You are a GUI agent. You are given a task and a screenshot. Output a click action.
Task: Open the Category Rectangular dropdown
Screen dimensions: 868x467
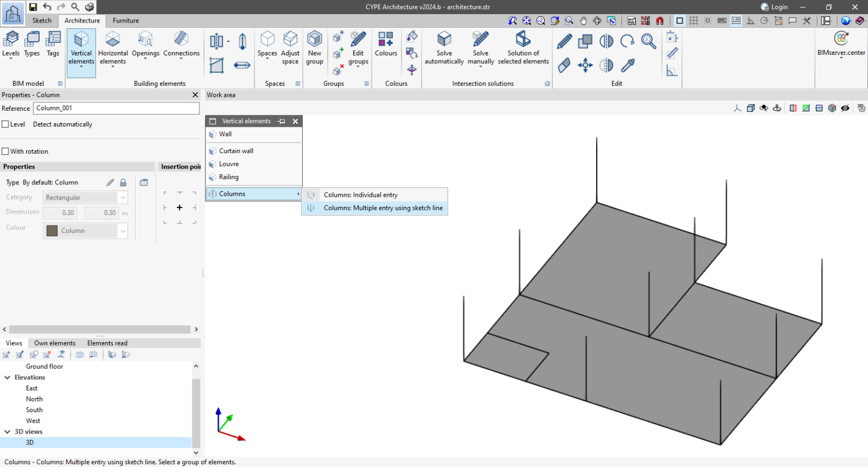point(85,198)
